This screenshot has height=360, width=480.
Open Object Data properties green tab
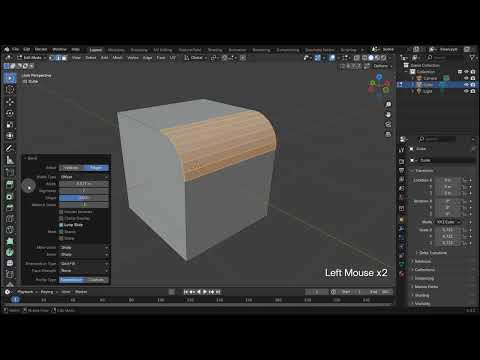click(402, 265)
